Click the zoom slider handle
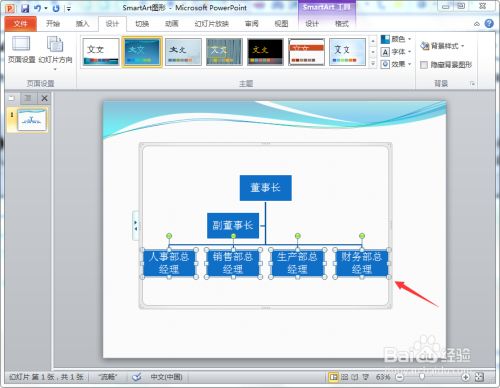The height and width of the screenshot is (388, 500). [x=422, y=377]
